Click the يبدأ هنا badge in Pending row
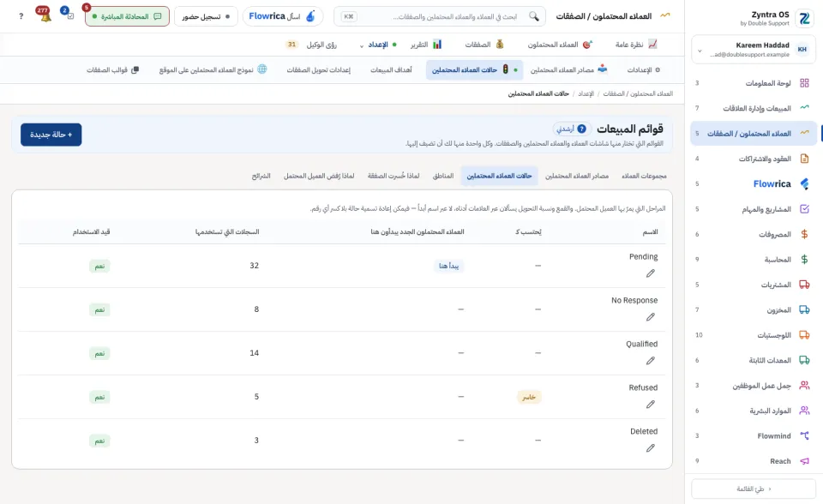The image size is (823, 504). point(448,266)
